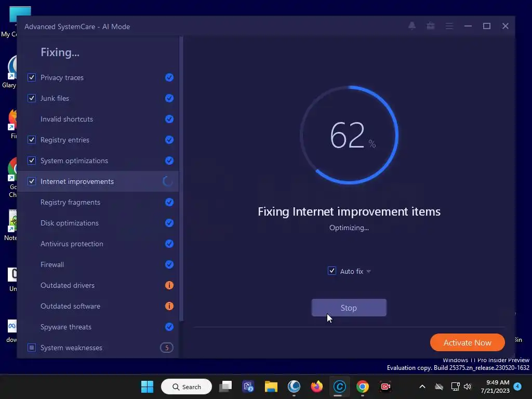Click the blue check status for Antivirus protection
Image resolution: width=532 pixels, height=399 pixels.
coord(169,244)
